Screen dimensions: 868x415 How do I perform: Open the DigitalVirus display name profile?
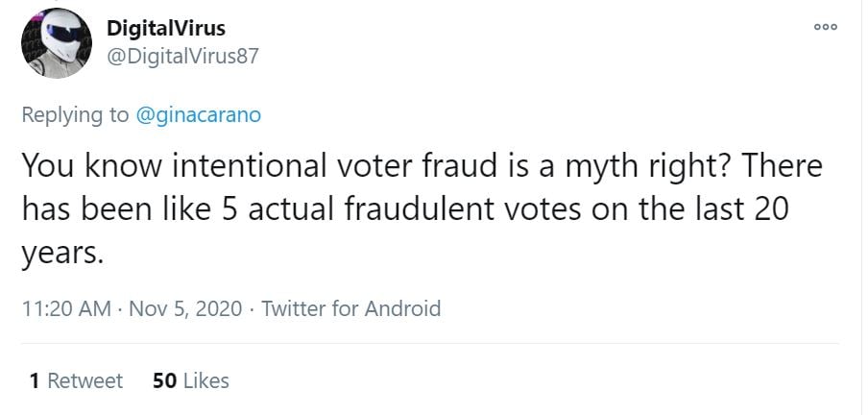(165, 29)
